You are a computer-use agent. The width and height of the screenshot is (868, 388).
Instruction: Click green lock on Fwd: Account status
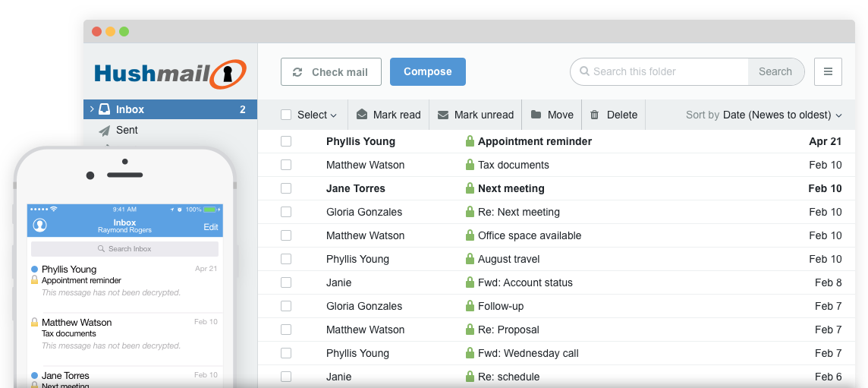coord(470,282)
